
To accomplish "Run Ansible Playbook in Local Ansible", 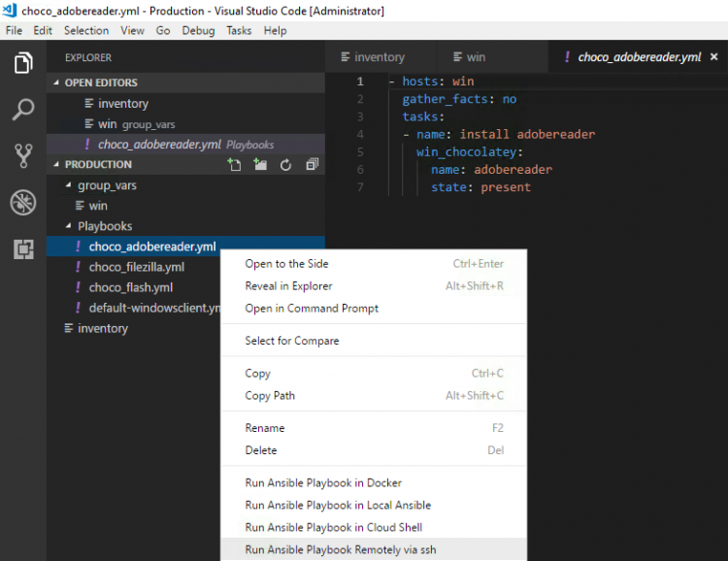I will 374,506.
